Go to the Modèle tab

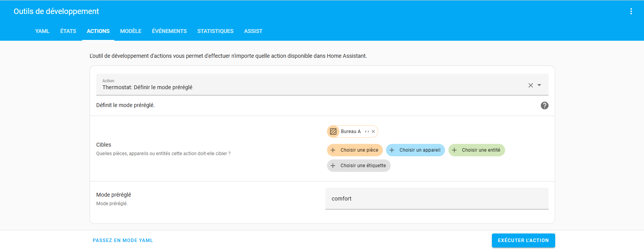[x=131, y=31]
